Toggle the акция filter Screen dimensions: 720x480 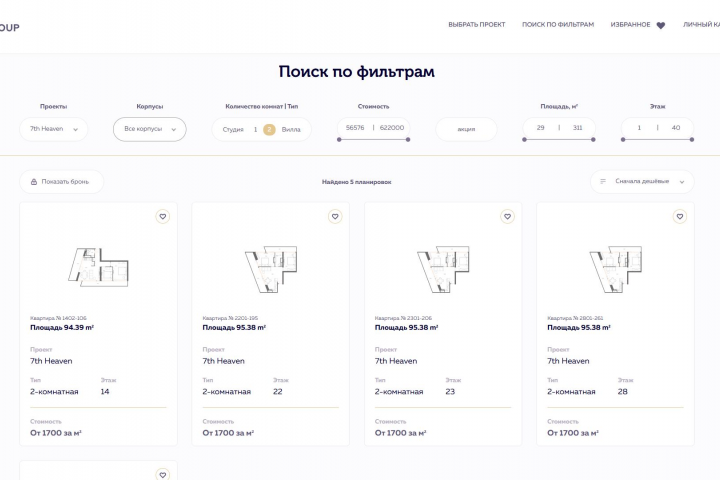pos(466,129)
